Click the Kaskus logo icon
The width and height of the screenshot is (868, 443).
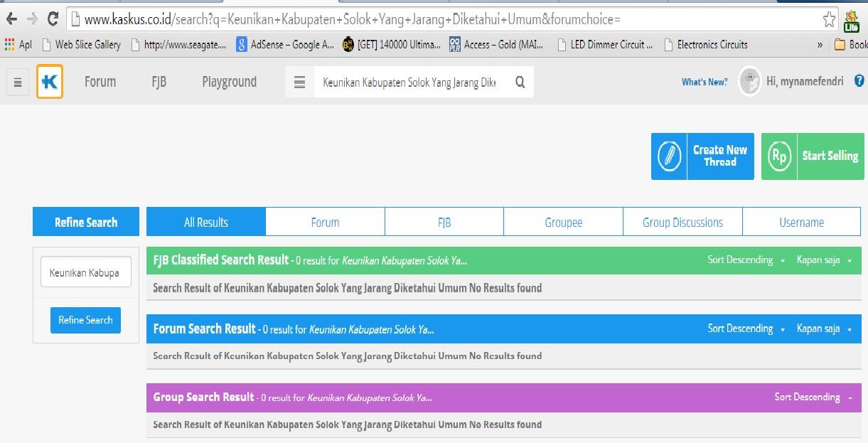50,82
